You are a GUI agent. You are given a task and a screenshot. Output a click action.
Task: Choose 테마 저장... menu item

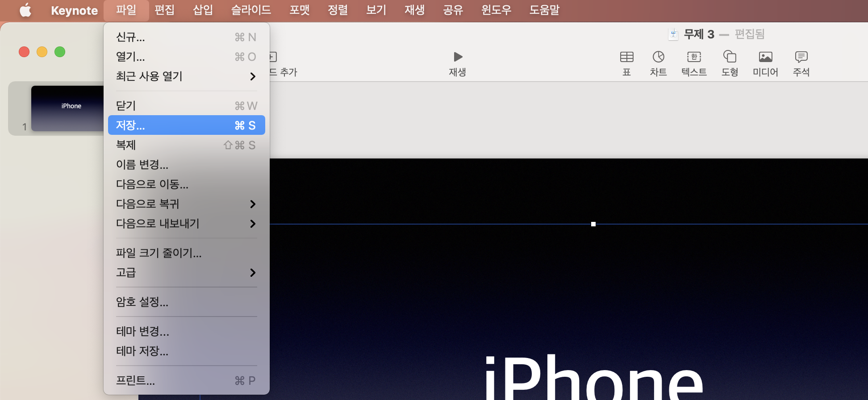[187, 351]
